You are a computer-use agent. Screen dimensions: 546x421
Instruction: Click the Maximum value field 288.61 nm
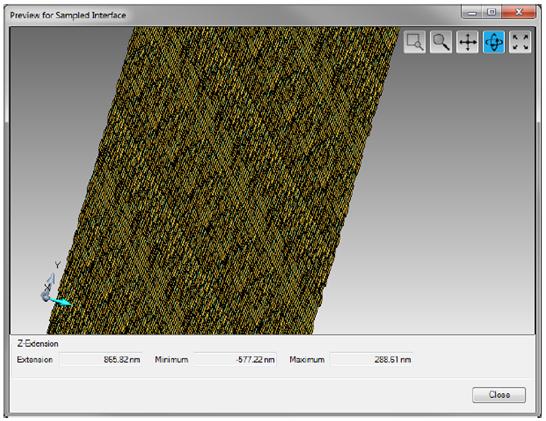click(372, 359)
